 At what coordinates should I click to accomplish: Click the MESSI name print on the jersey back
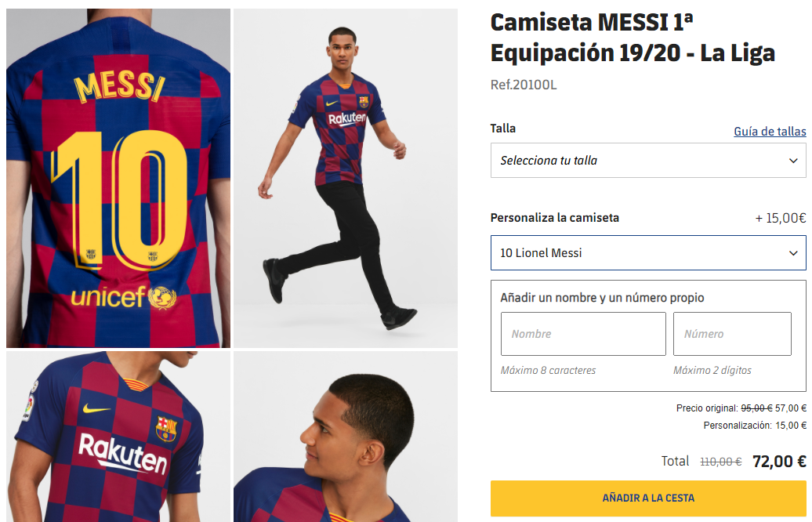[119, 88]
